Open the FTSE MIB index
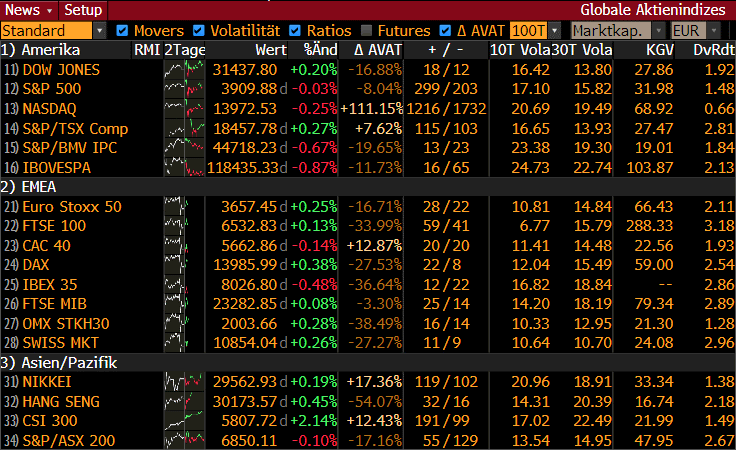Image resolution: width=736 pixels, height=450 pixels. pos(54,304)
